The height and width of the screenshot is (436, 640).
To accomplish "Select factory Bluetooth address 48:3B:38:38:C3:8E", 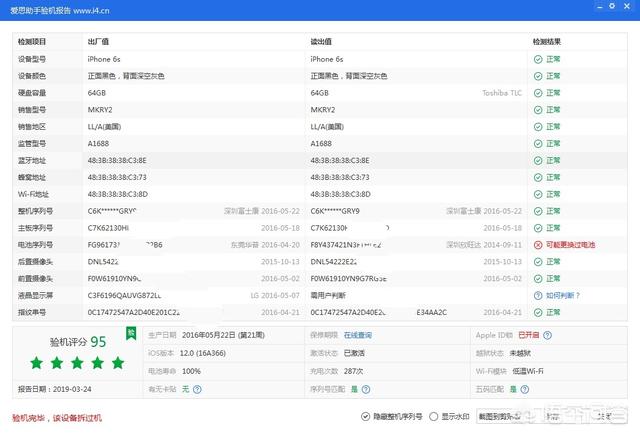I will point(117,160).
